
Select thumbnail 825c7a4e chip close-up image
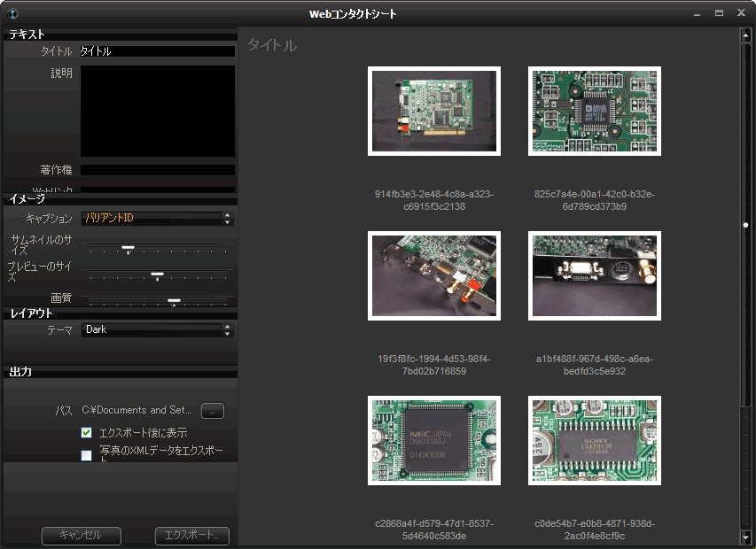coord(595,112)
